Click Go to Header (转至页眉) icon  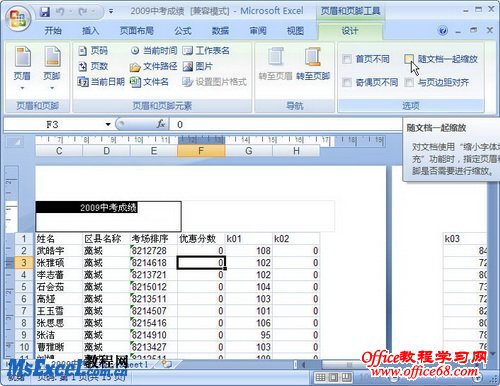[275, 64]
